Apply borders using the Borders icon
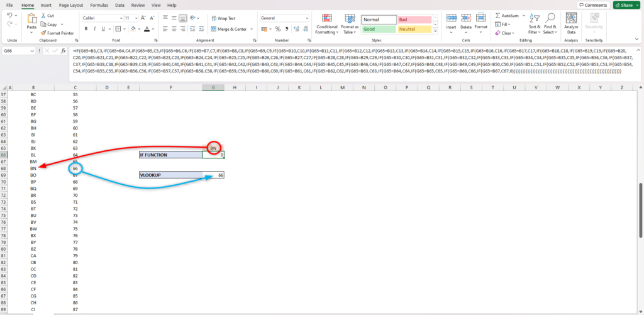 pyautogui.click(x=118, y=29)
